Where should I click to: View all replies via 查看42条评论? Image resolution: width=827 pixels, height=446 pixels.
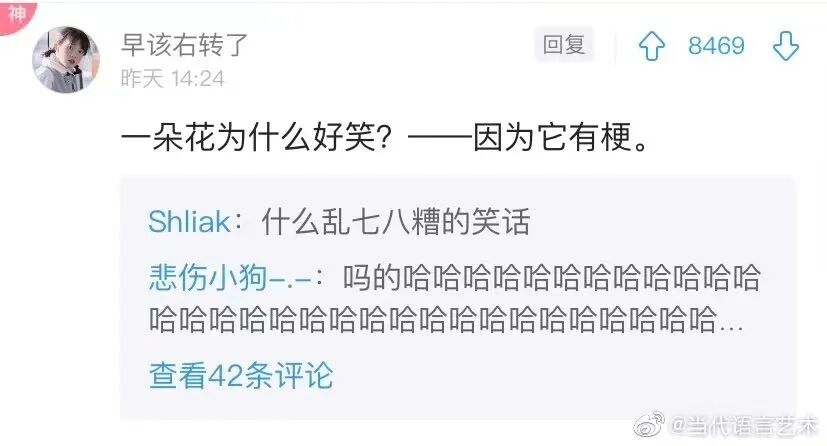pos(241,376)
